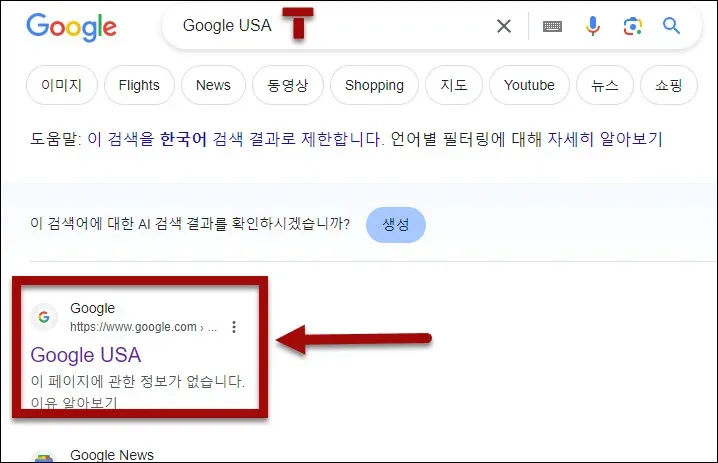Click the 이 페이지에 관한 정보가 없습니다 snippet
This screenshot has width=718, height=463.
(138, 381)
